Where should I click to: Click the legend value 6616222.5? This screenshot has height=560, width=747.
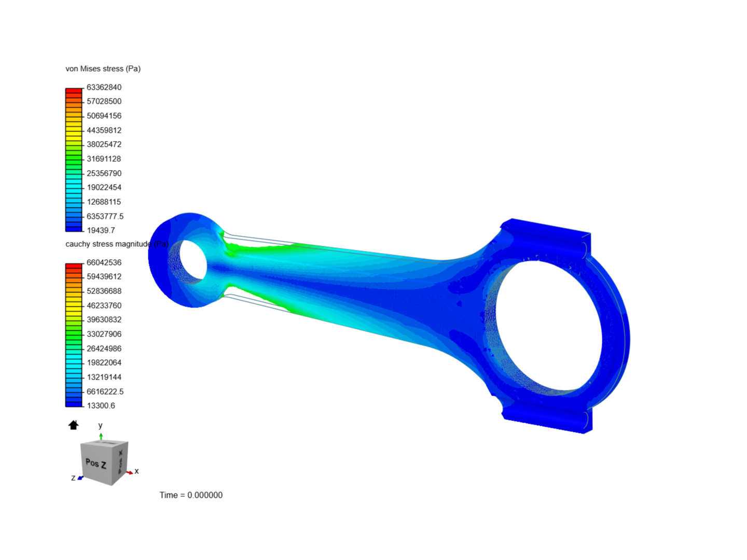click(x=105, y=391)
